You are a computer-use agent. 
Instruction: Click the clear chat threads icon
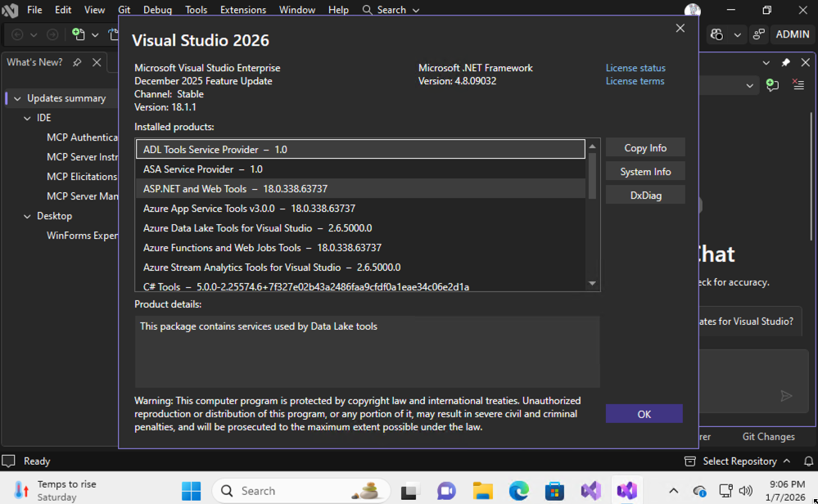click(x=798, y=85)
